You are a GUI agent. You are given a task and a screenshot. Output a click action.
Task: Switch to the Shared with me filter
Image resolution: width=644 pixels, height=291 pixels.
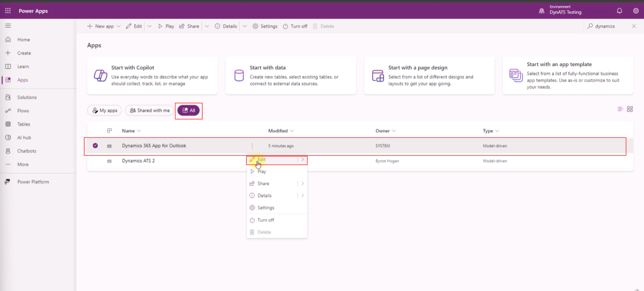click(x=150, y=110)
